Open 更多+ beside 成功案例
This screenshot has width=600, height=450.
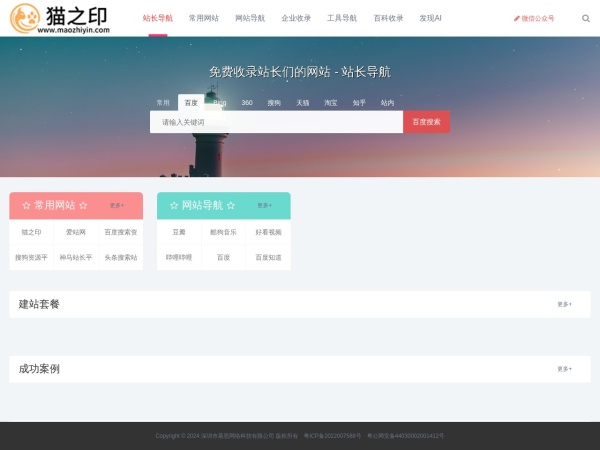(x=564, y=369)
